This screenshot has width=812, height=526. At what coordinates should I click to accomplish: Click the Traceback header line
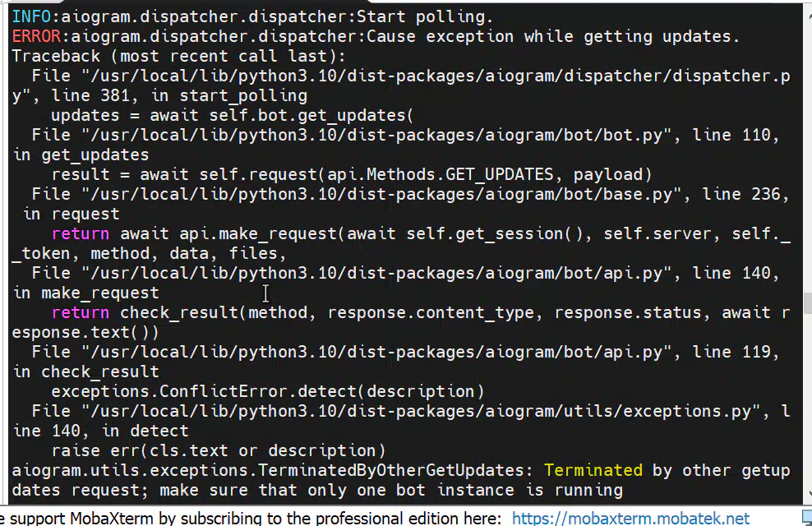click(178, 56)
